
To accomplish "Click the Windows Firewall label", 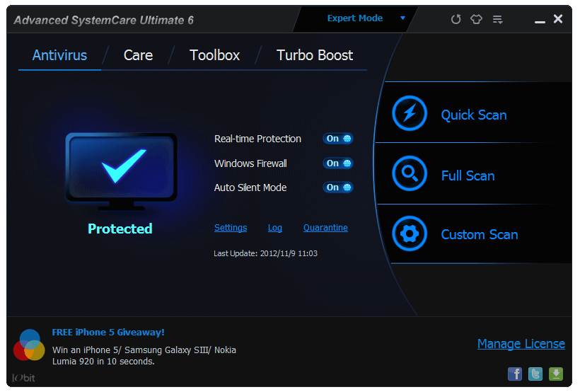I will [250, 163].
